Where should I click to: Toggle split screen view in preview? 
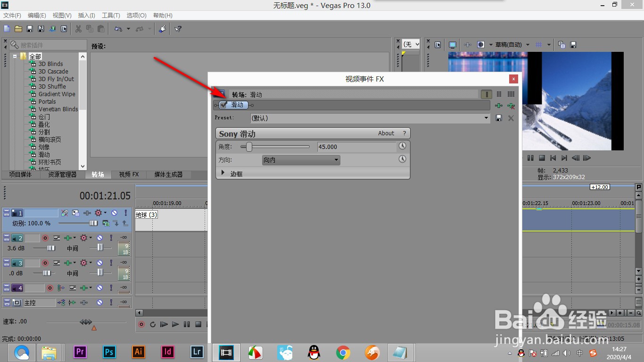pos(481,45)
